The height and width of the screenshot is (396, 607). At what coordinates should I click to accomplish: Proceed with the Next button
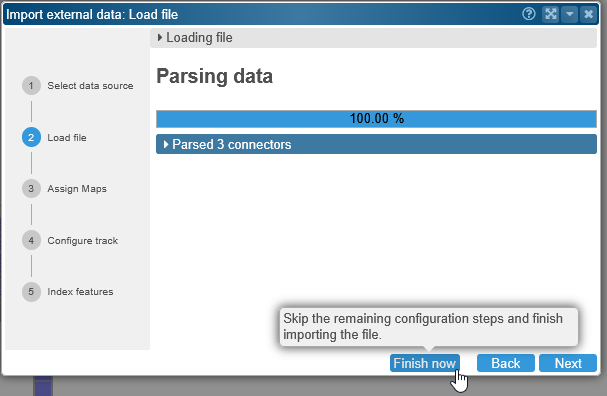568,363
